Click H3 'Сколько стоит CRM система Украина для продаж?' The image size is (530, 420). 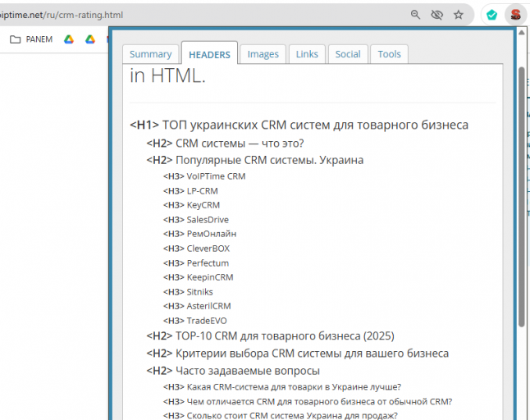(x=281, y=416)
